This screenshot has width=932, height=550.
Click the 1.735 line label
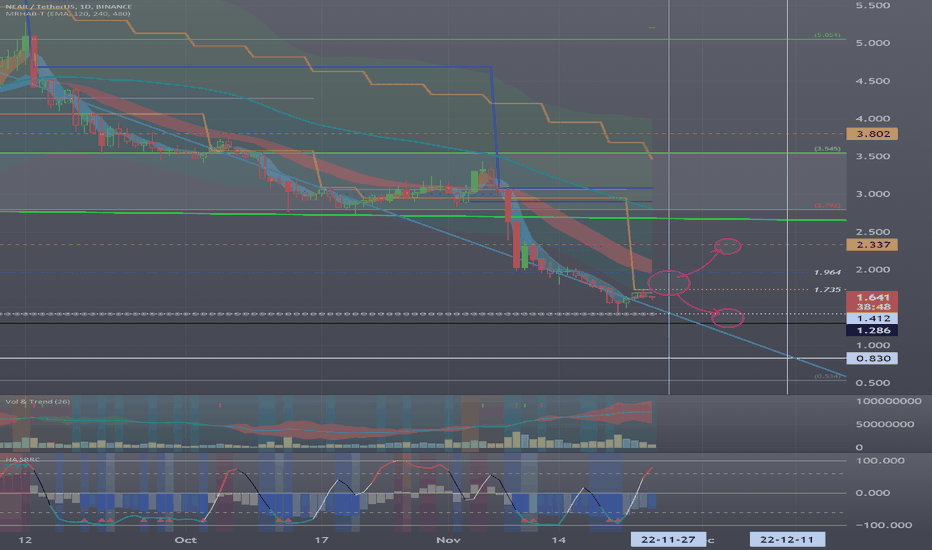click(827, 290)
